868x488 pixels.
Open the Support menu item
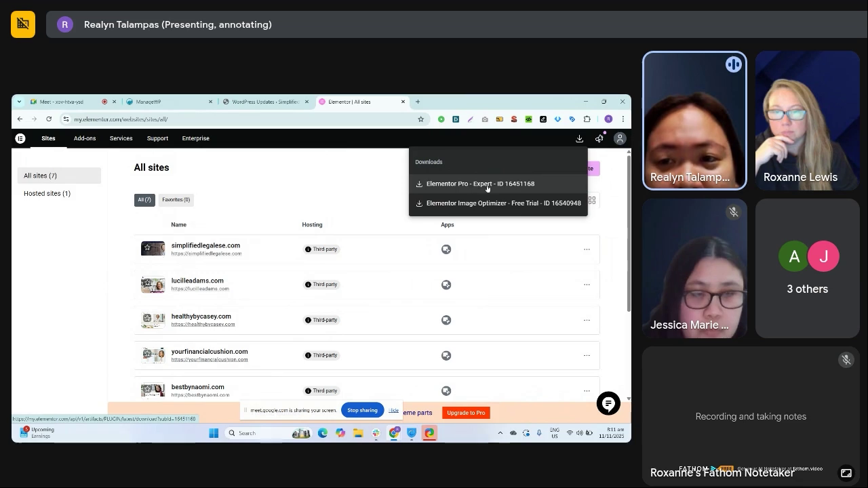pyautogui.click(x=157, y=138)
